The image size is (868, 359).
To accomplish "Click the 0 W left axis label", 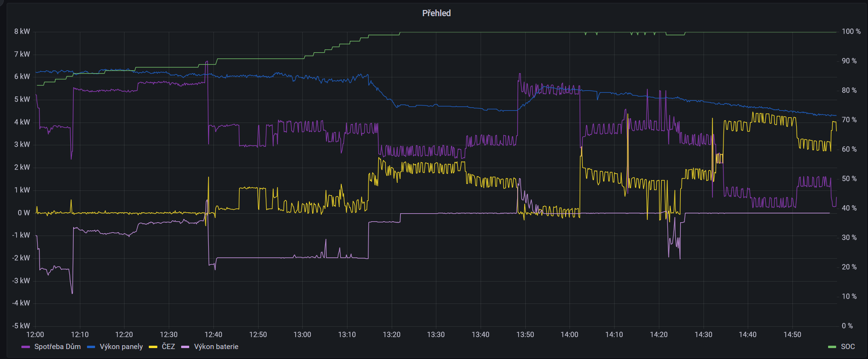I will click(x=24, y=213).
